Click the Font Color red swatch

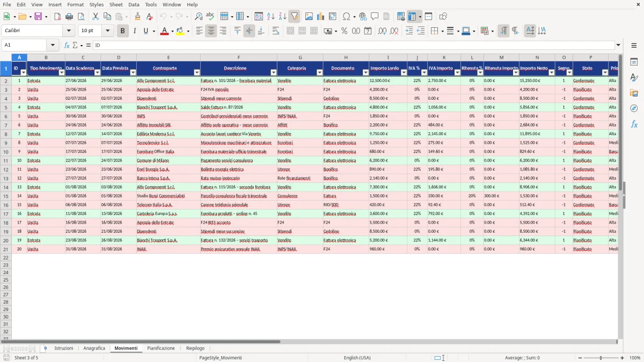pos(164,31)
